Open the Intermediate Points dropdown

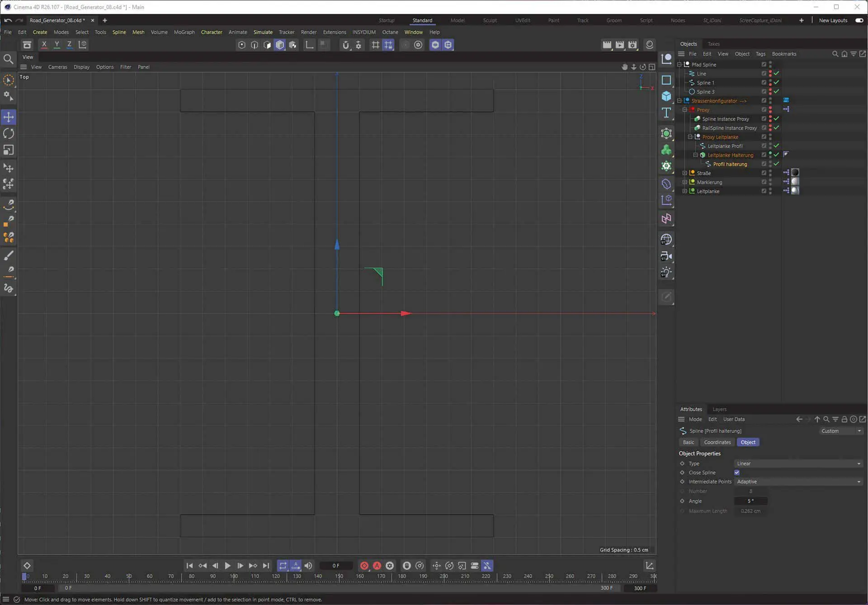(x=798, y=482)
